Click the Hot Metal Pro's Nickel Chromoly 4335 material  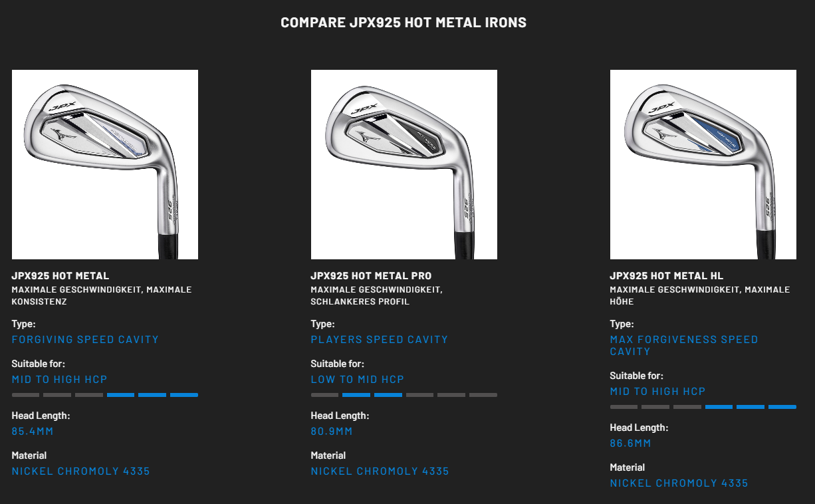point(380,471)
